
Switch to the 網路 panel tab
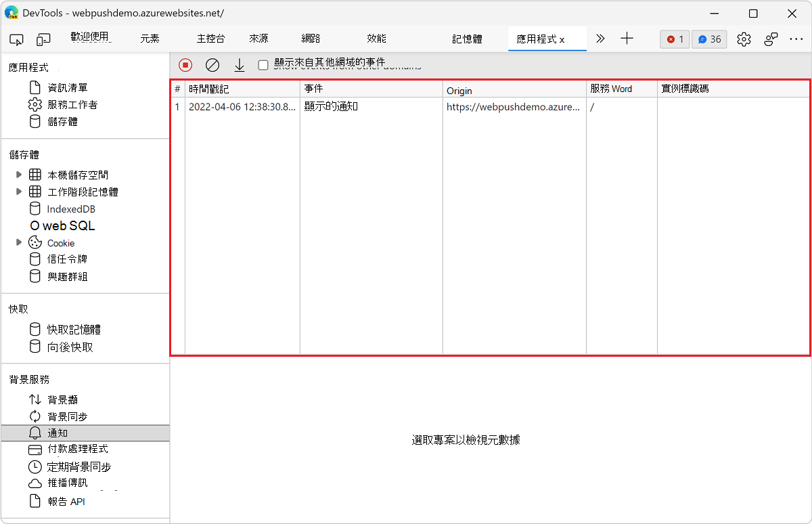click(x=310, y=39)
